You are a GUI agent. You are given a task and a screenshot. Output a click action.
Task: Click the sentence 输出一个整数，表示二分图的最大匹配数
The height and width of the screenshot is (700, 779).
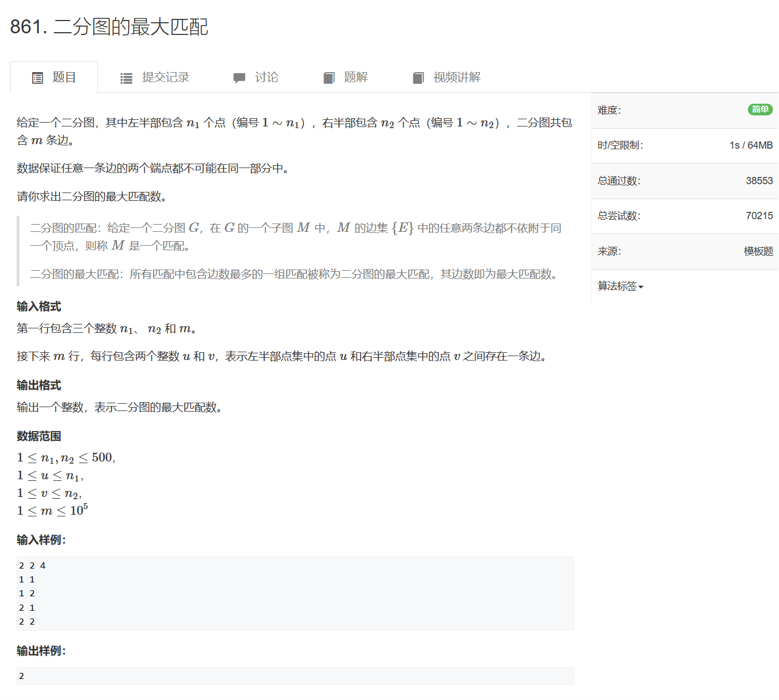[x=120, y=407]
